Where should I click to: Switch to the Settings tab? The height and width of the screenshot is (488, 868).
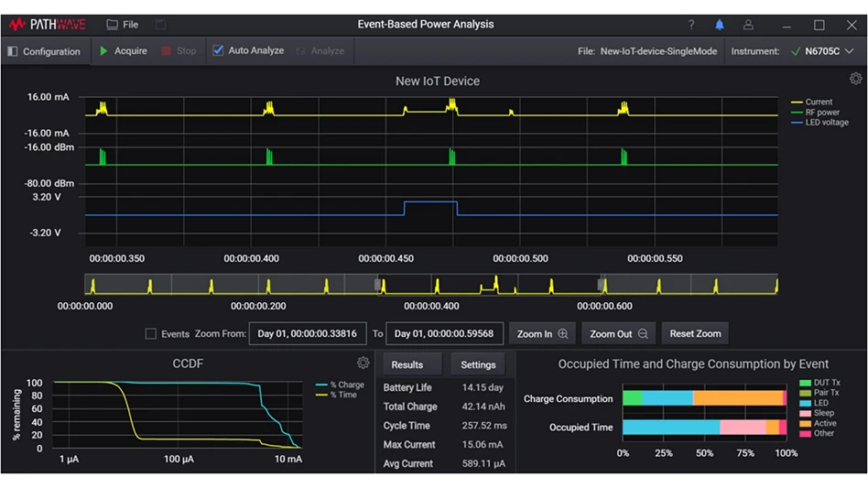point(478,364)
